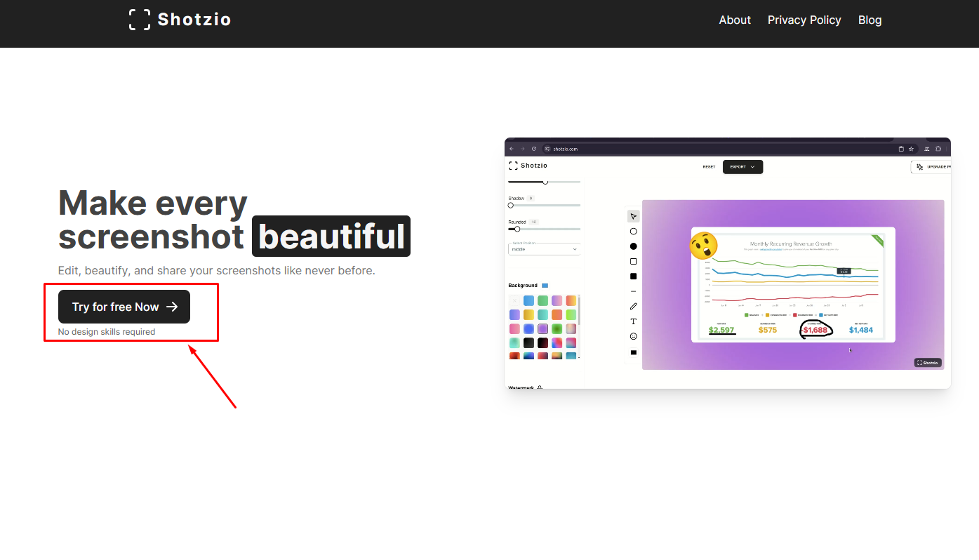979x560 pixels.
Task: Select the outlined purple background swatch
Action: pos(542,328)
